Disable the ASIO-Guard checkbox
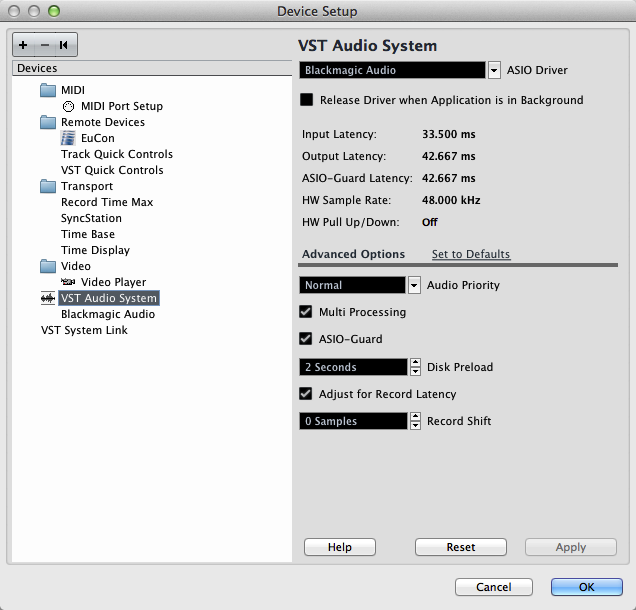Image resolution: width=636 pixels, height=610 pixels. click(x=307, y=339)
